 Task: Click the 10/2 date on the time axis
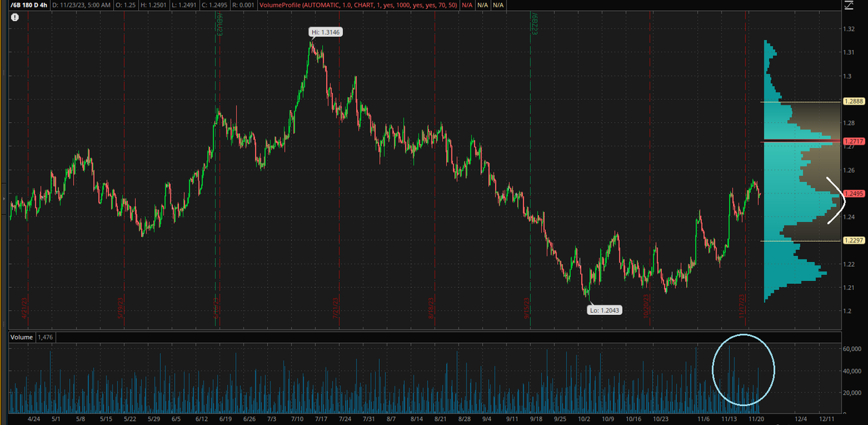tap(583, 419)
